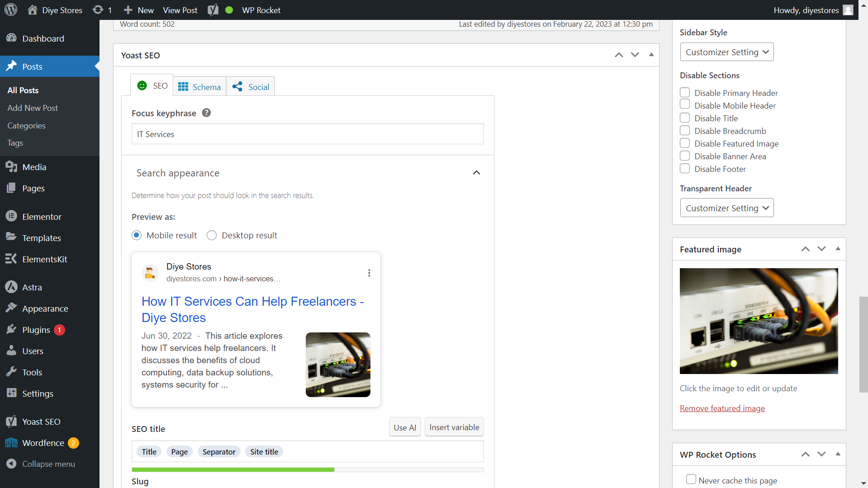Collapse the Search appearance section
The image size is (868, 488).
click(476, 173)
